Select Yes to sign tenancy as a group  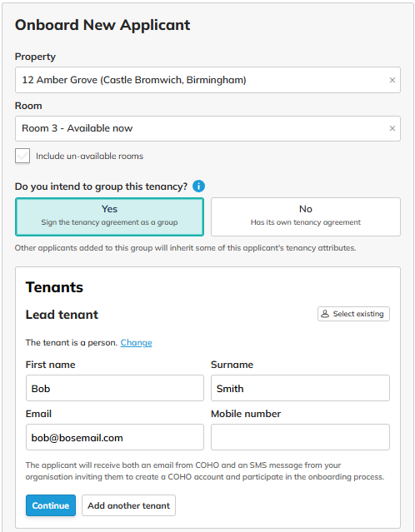coord(109,216)
